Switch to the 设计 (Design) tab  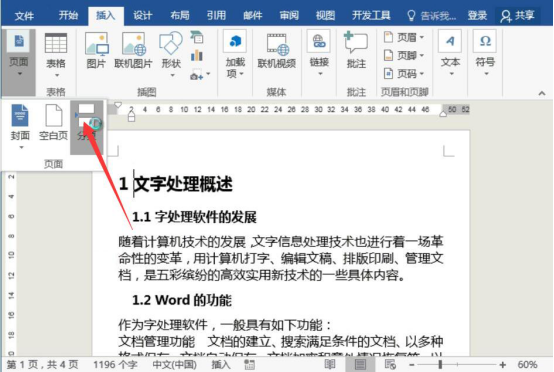click(x=143, y=16)
